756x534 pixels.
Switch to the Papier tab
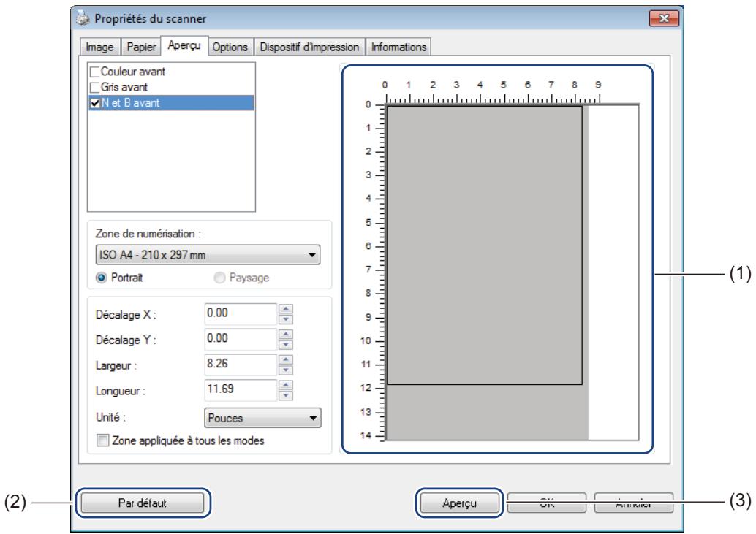tap(141, 47)
